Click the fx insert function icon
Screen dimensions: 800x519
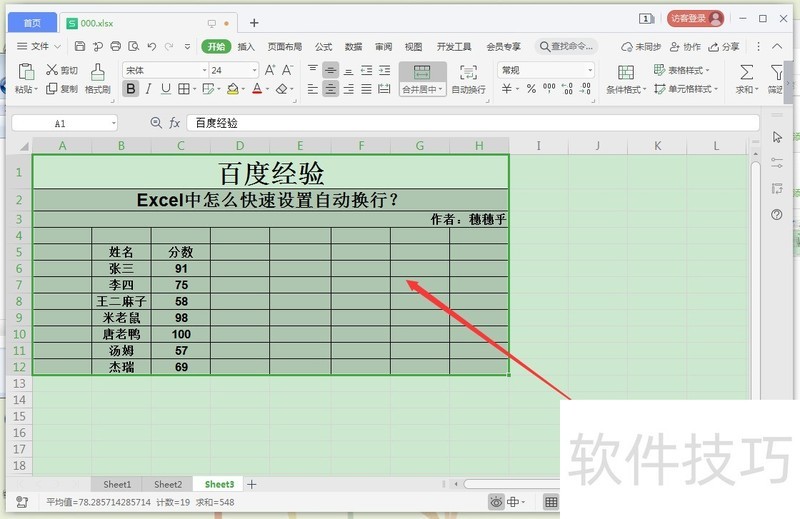[174, 123]
